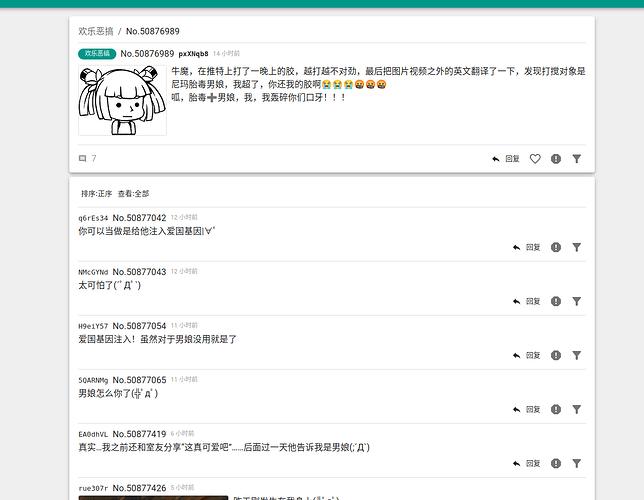
Task: Report post No.50877042
Action: [556, 247]
